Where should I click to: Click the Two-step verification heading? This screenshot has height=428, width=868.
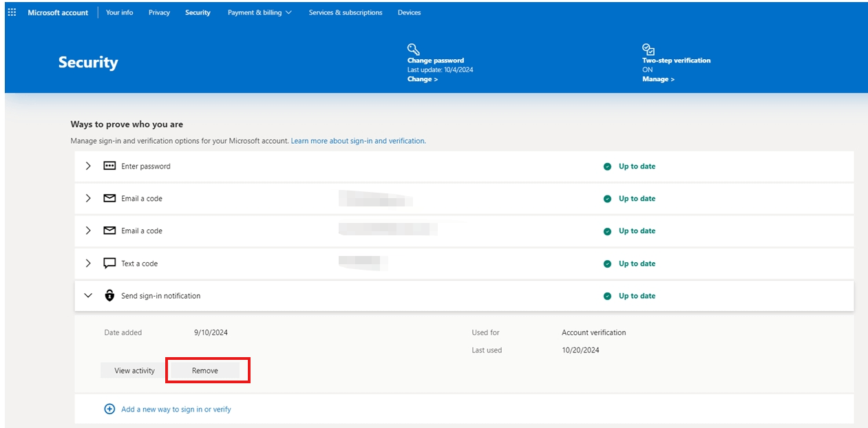pos(676,61)
